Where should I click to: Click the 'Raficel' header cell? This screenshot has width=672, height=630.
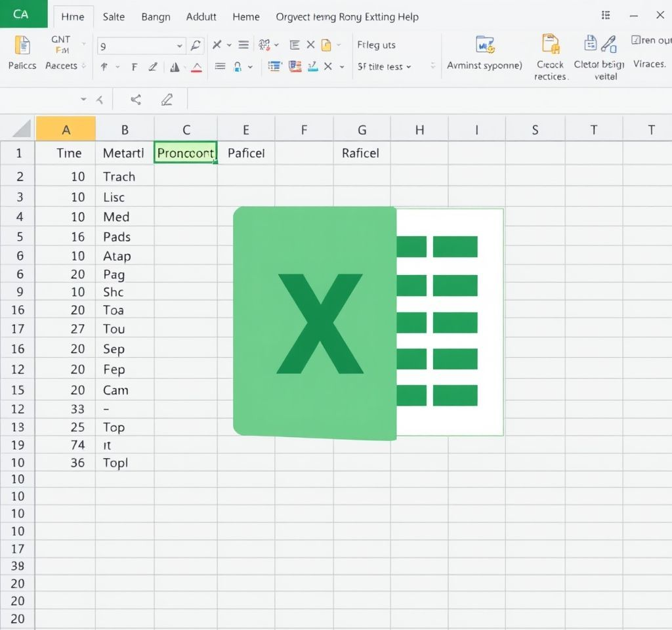pyautogui.click(x=362, y=153)
